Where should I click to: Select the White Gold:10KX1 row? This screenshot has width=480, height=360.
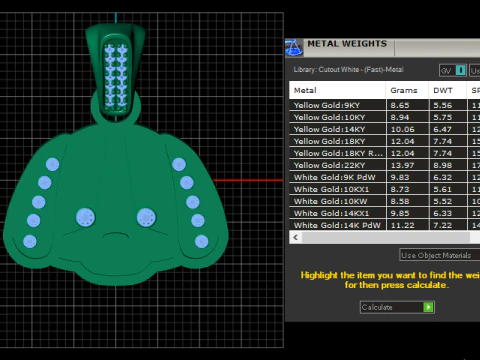click(385, 189)
